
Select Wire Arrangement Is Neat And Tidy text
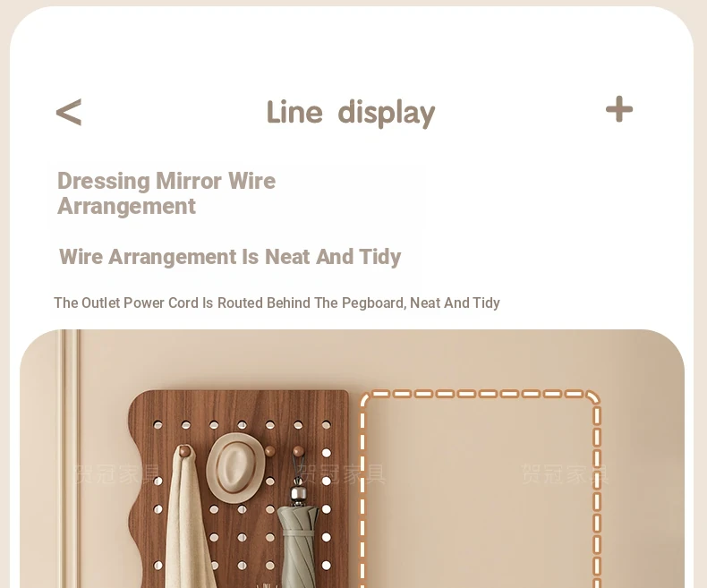coord(230,257)
